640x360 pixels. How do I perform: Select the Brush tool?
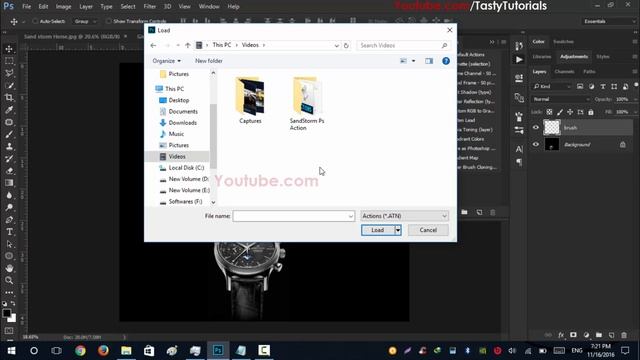9,134
